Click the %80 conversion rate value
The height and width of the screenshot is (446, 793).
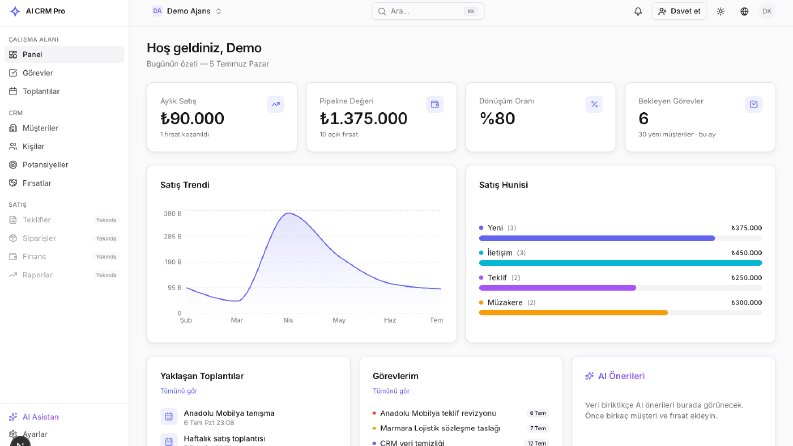coord(497,118)
